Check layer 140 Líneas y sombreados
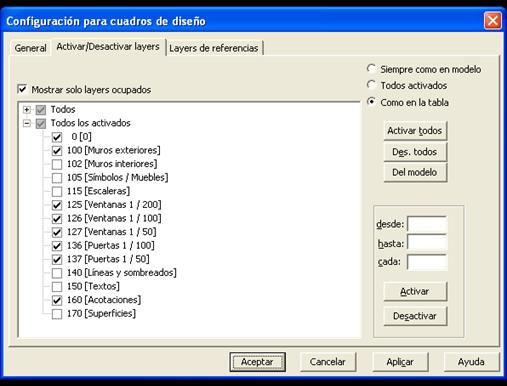 point(57,273)
